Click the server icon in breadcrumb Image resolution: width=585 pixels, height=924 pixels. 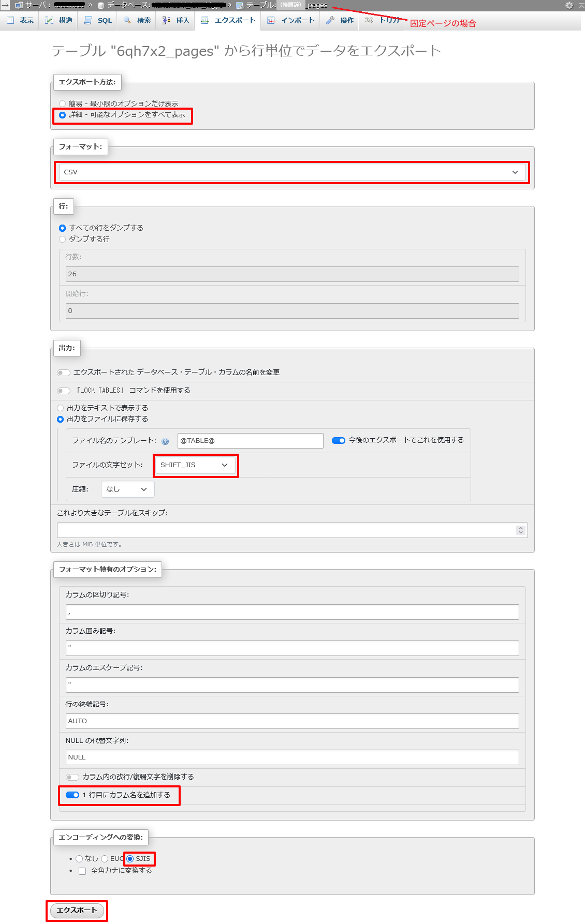19,5
